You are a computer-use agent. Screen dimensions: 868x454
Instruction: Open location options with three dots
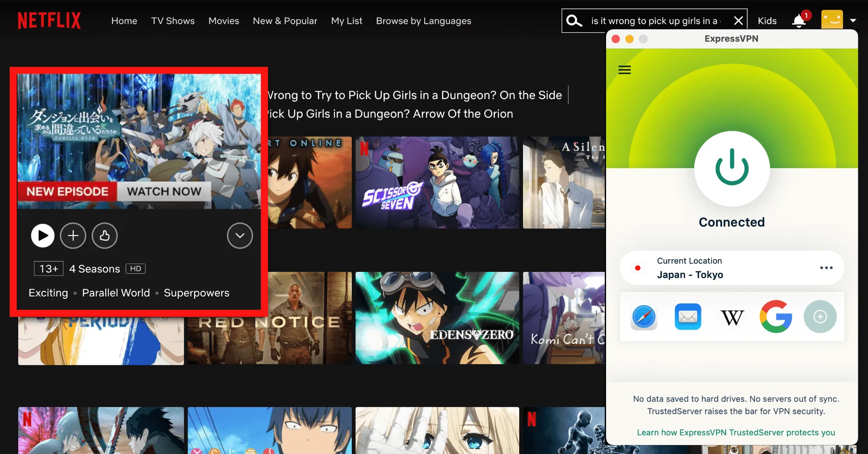click(x=826, y=268)
